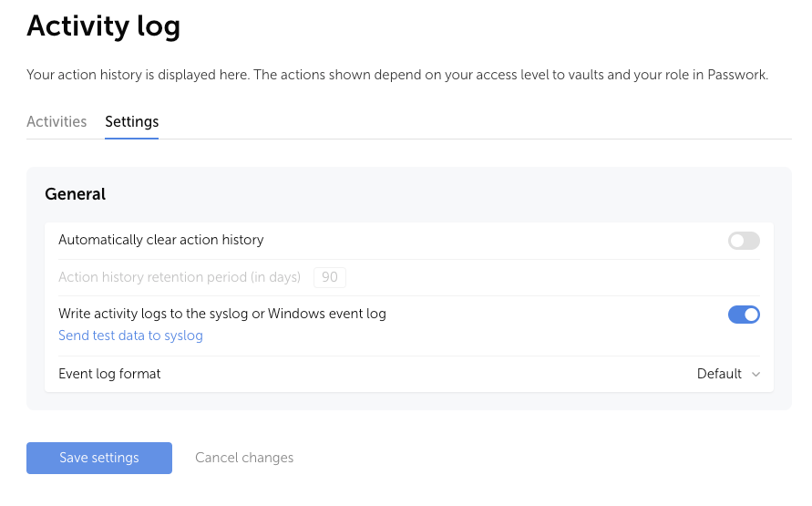This screenshot has width=812, height=506.
Task: Click the Automatically clear action history label
Action: pyautogui.click(x=160, y=240)
